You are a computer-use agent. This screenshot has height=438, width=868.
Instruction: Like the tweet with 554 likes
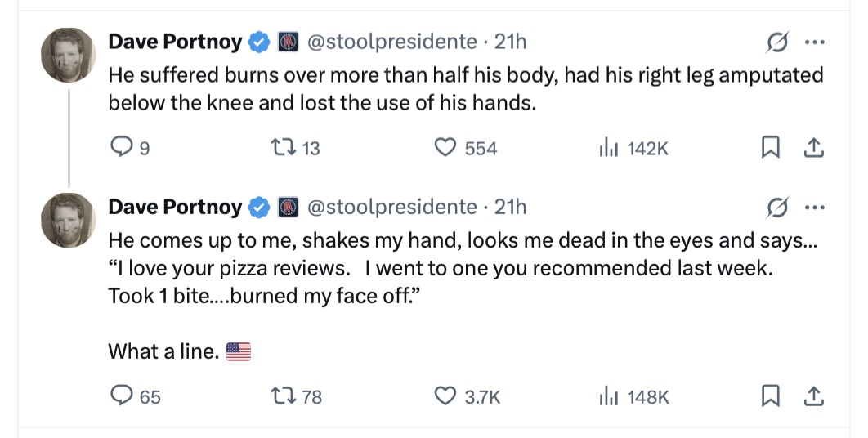coord(445,147)
